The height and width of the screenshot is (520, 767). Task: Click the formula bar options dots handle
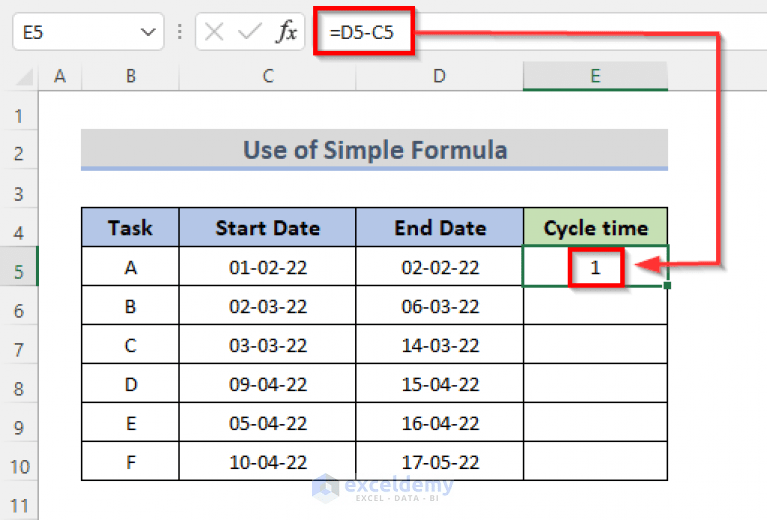180,32
